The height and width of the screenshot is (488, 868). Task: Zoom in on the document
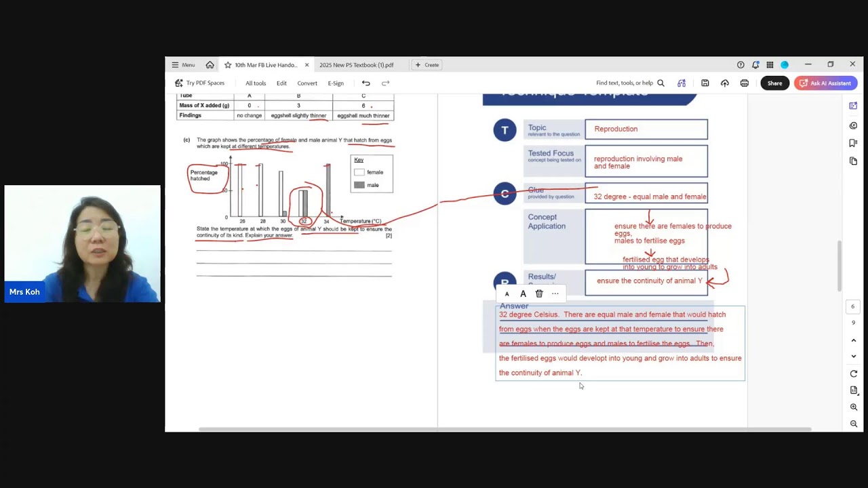853,407
